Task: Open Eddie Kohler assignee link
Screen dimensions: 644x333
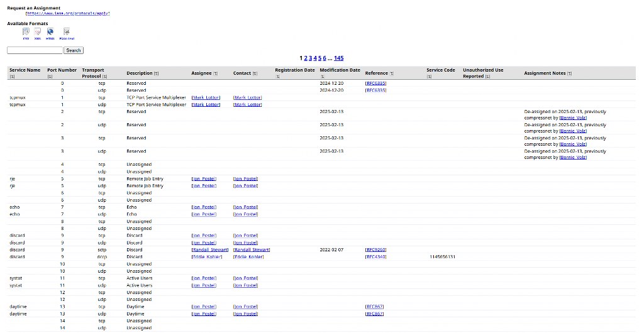Action: pos(206,257)
